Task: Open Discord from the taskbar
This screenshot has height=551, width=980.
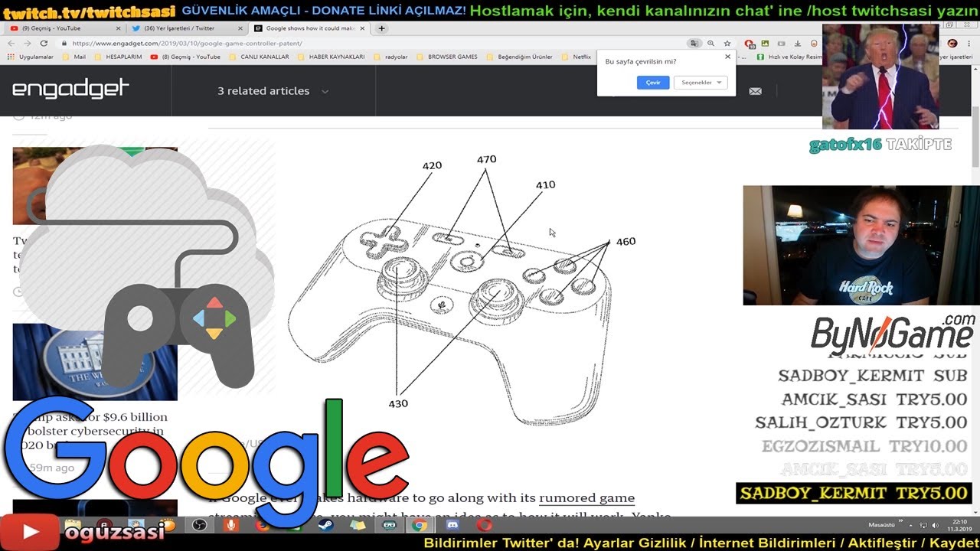Action: pyautogui.click(x=452, y=525)
